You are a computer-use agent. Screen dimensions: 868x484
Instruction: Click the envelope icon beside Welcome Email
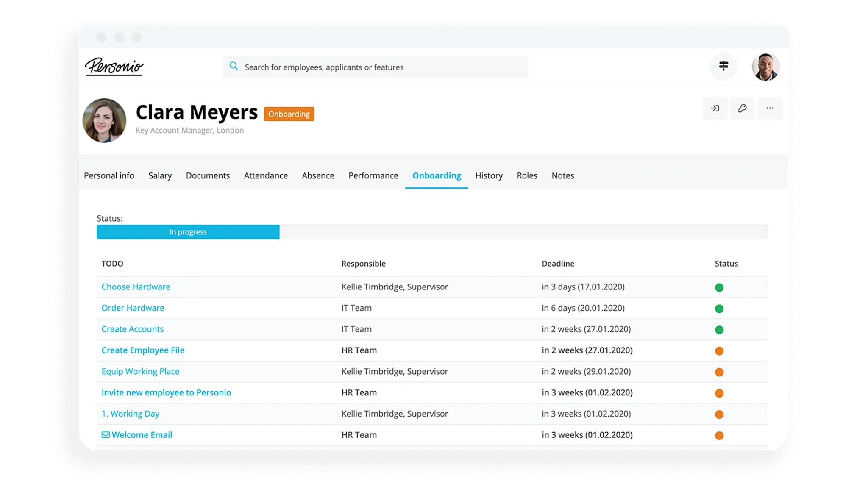[106, 435]
